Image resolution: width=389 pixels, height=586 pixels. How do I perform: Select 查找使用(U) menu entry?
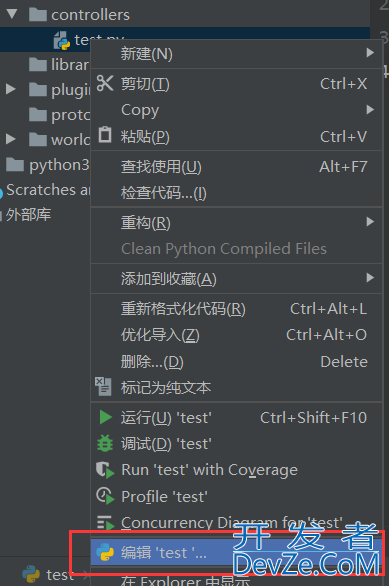pyautogui.click(x=237, y=167)
